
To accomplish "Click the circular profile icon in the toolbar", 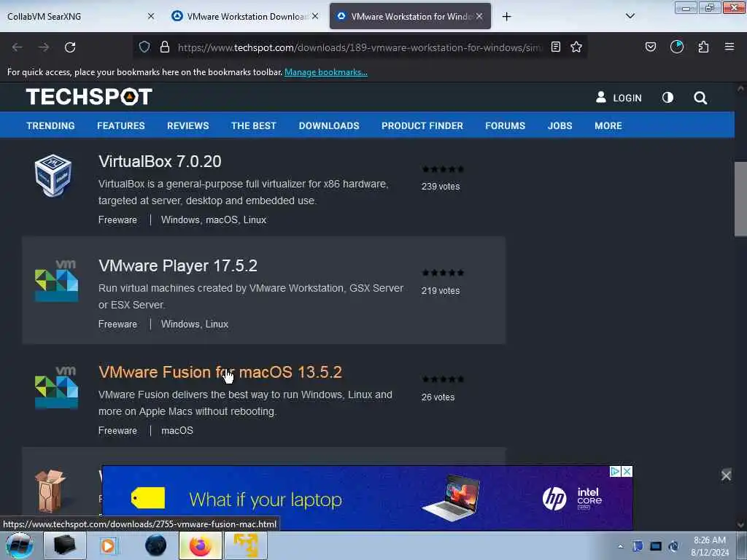I will point(677,47).
